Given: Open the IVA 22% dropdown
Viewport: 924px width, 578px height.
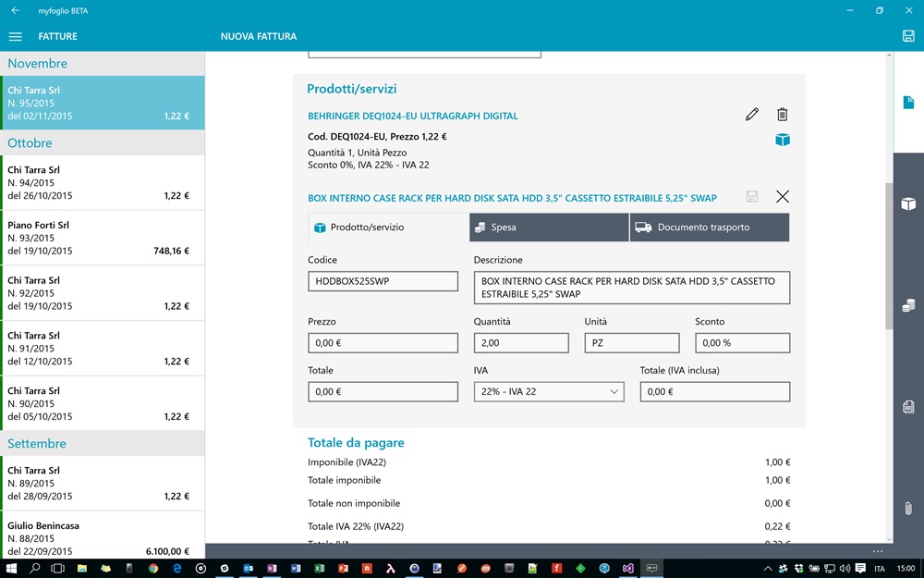Looking at the screenshot, I should [549, 391].
